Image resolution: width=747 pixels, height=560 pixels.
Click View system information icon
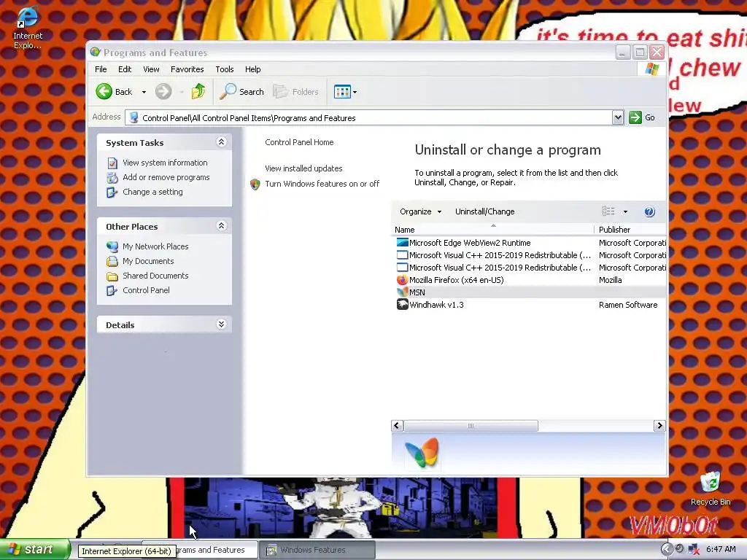pos(112,163)
